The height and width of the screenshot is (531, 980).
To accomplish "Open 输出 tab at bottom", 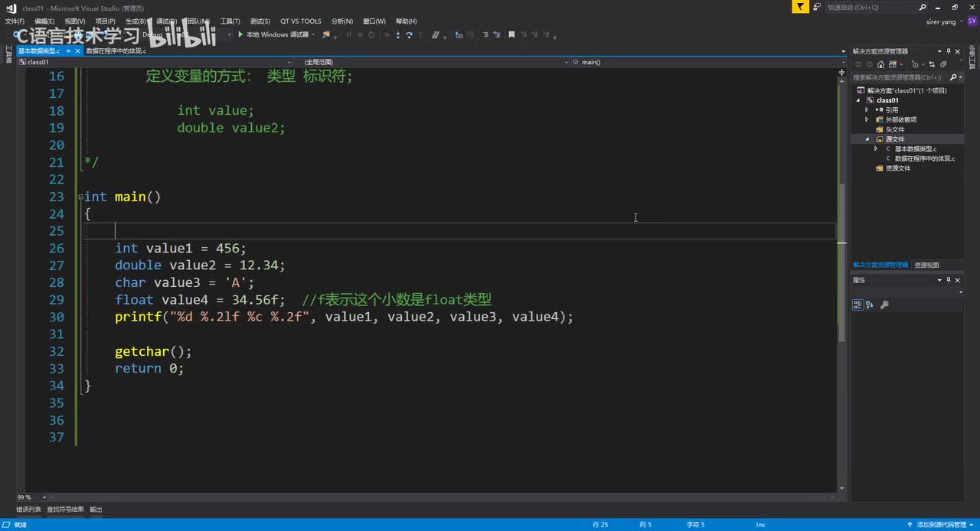I will (x=96, y=510).
